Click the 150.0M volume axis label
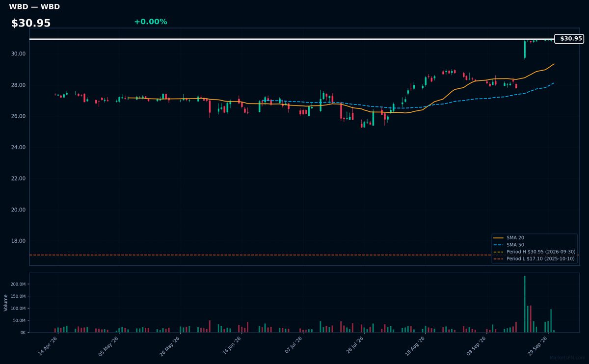 [18, 296]
